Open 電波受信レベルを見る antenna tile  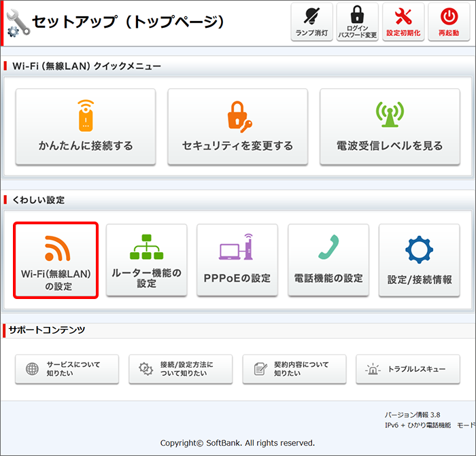tap(390, 127)
